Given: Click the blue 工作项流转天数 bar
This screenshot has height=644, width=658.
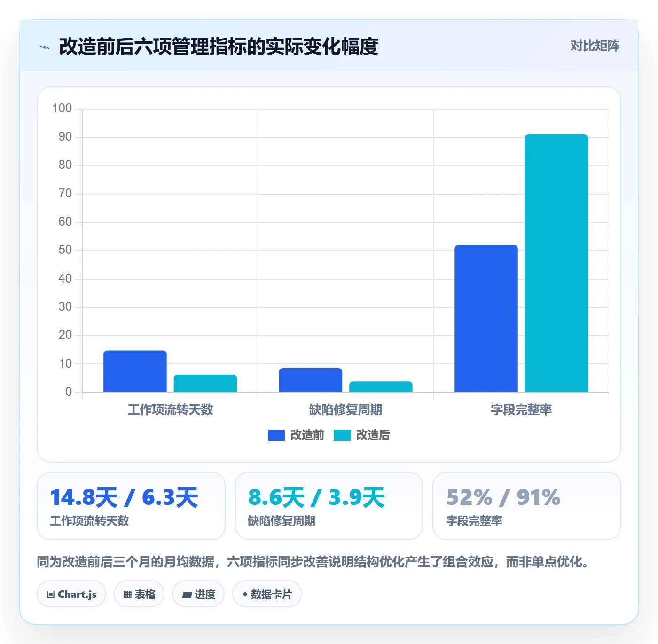Looking at the screenshot, I should (135, 371).
